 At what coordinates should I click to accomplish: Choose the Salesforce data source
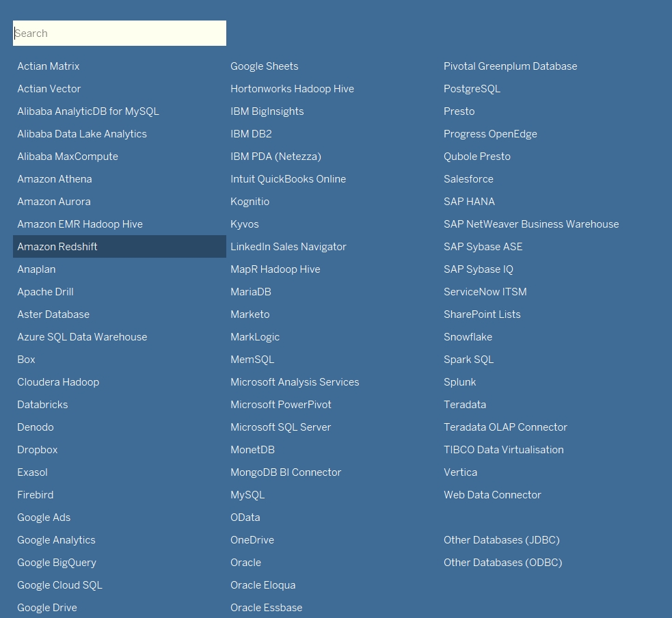point(468,178)
